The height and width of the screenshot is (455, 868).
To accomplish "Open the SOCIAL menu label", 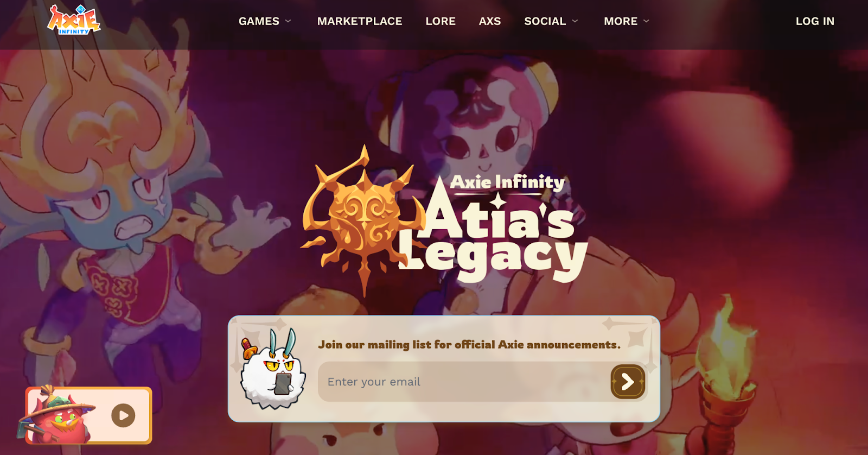I will [545, 21].
